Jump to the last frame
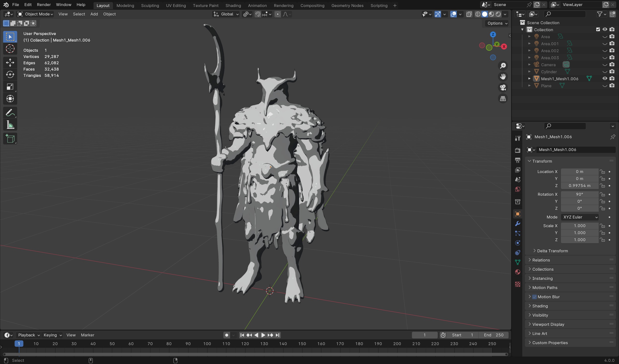The width and height of the screenshot is (619, 364). pos(278,335)
